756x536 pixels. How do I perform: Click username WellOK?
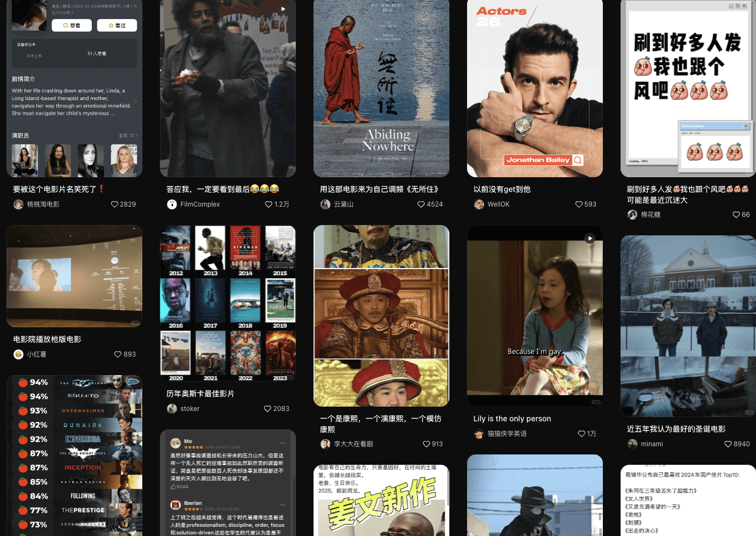tap(499, 204)
